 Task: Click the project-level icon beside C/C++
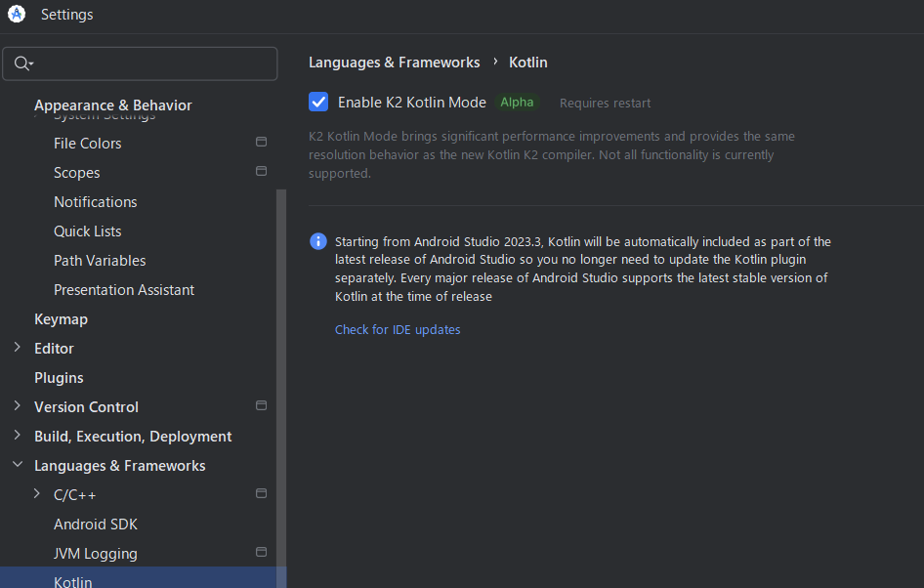[x=261, y=494]
